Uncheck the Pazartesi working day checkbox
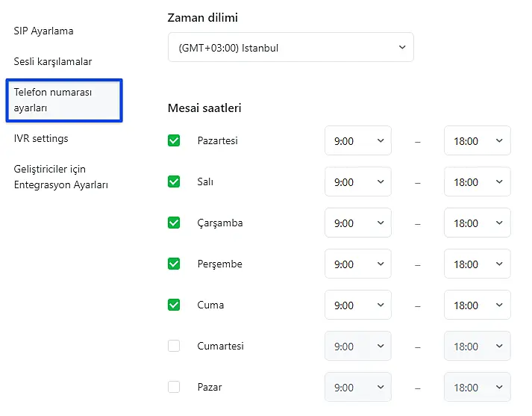This screenshot has height=416, width=532. click(174, 140)
